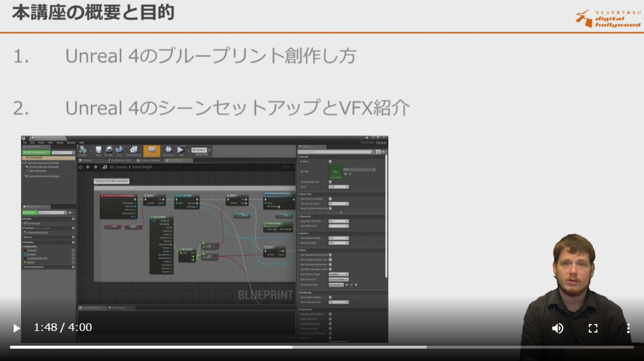The width and height of the screenshot is (644, 361).
Task: Click the Browse magnifier toolbar icon
Action: click(x=108, y=151)
